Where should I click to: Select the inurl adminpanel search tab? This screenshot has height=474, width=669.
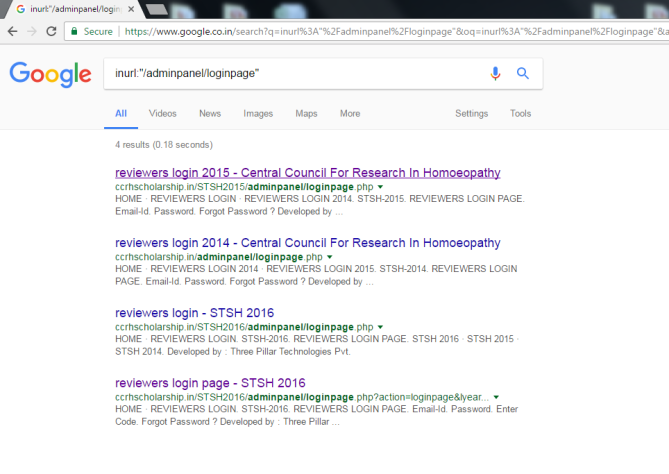(73, 9)
